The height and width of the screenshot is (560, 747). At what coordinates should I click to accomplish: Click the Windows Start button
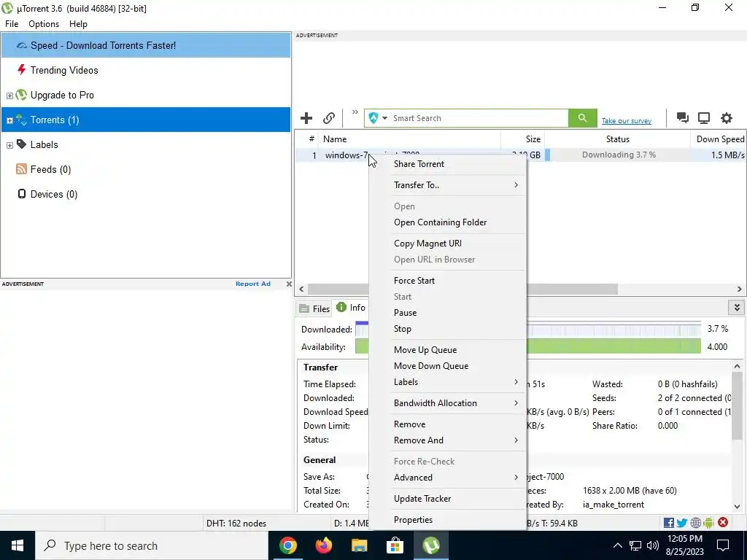click(x=18, y=545)
